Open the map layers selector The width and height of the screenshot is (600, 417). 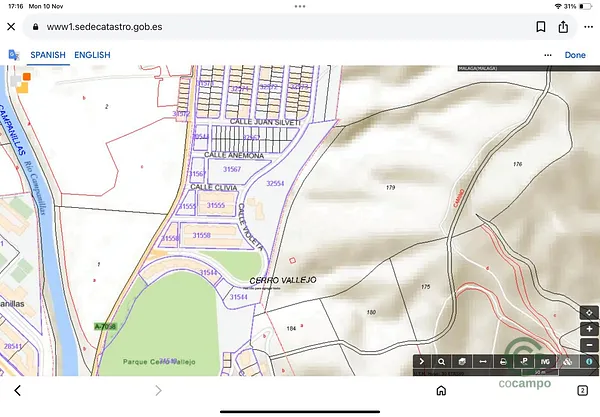click(x=567, y=361)
